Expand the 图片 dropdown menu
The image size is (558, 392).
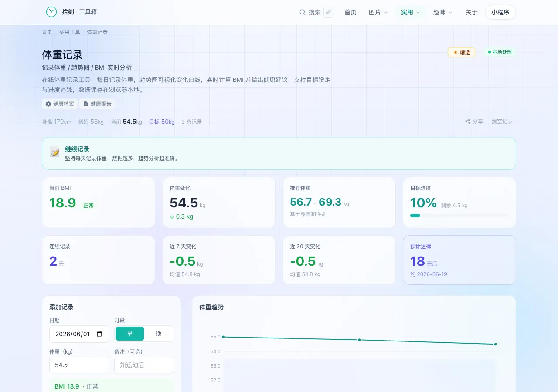378,12
